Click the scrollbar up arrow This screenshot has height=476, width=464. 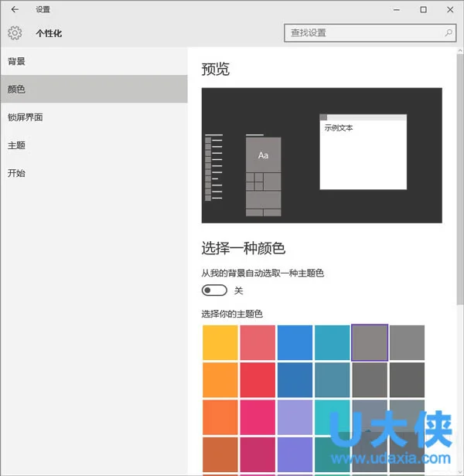460,51
